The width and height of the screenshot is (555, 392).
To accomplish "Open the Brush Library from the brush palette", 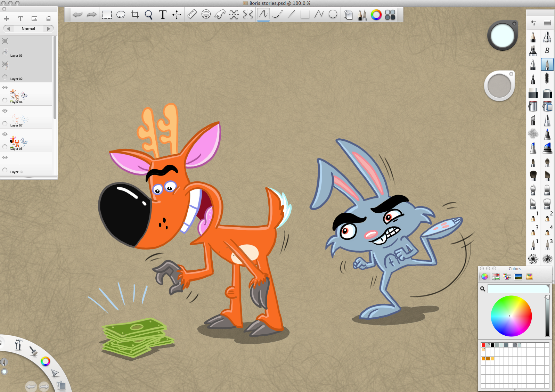I will 547,23.
